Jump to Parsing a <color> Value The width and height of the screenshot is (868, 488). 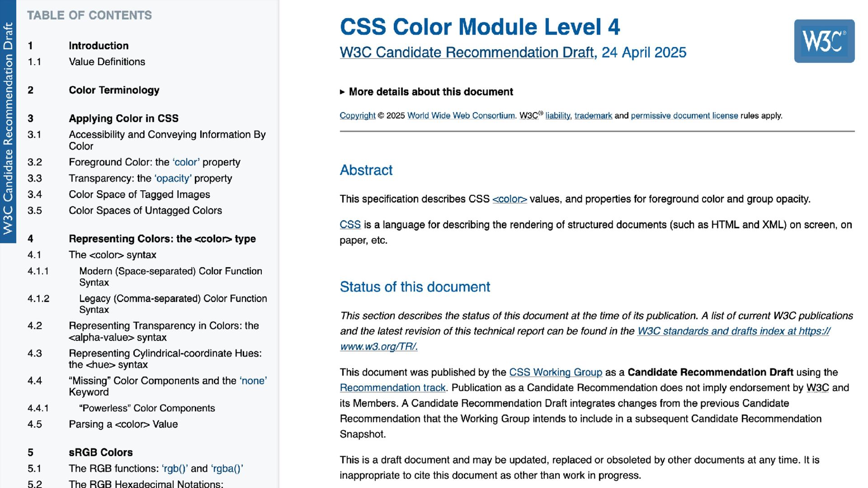[x=123, y=424]
